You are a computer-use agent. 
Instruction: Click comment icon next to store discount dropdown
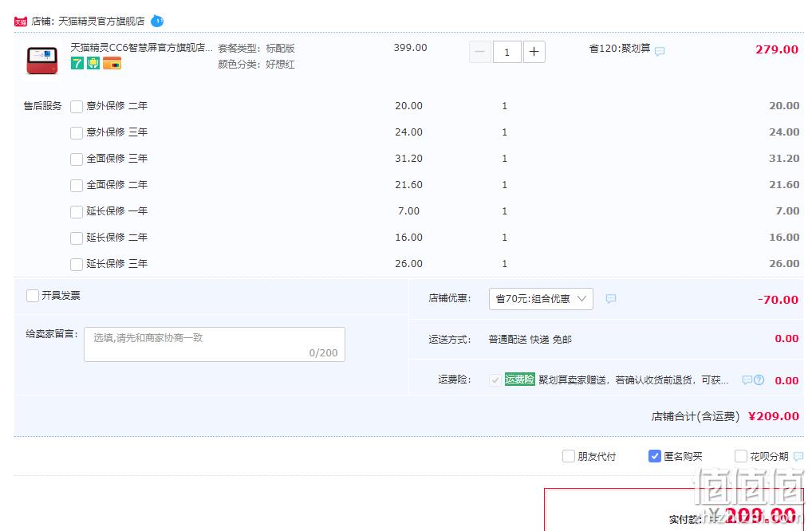pyautogui.click(x=611, y=299)
